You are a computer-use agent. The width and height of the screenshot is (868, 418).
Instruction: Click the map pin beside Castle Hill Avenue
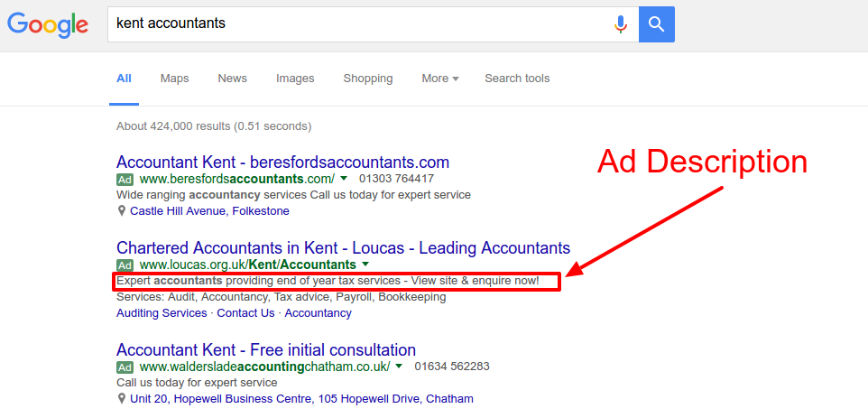(122, 210)
